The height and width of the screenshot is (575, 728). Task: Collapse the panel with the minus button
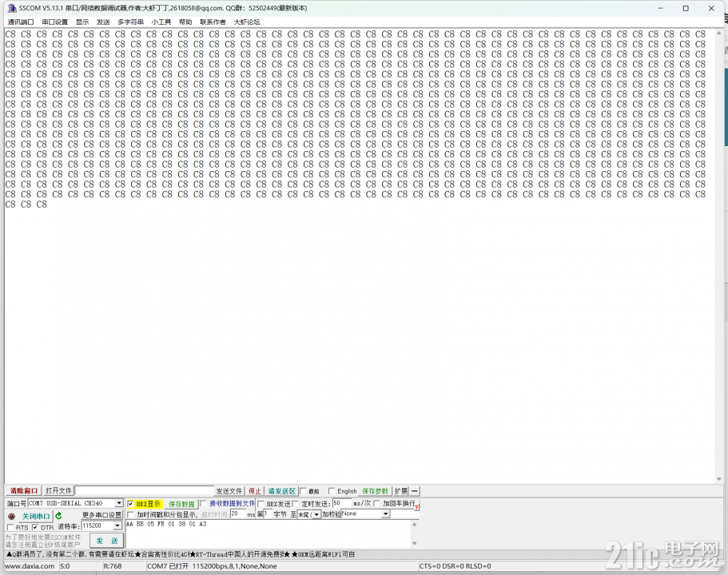click(x=415, y=491)
